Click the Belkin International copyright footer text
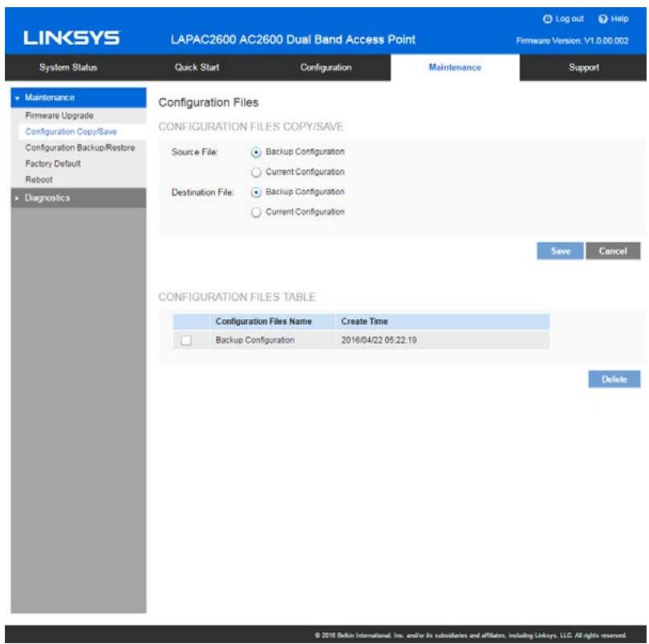 coord(471,635)
